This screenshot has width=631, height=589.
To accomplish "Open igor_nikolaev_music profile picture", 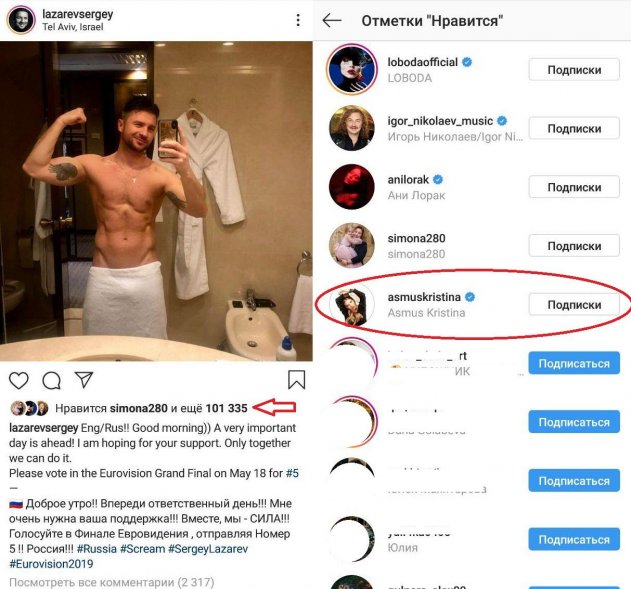I will [351, 129].
